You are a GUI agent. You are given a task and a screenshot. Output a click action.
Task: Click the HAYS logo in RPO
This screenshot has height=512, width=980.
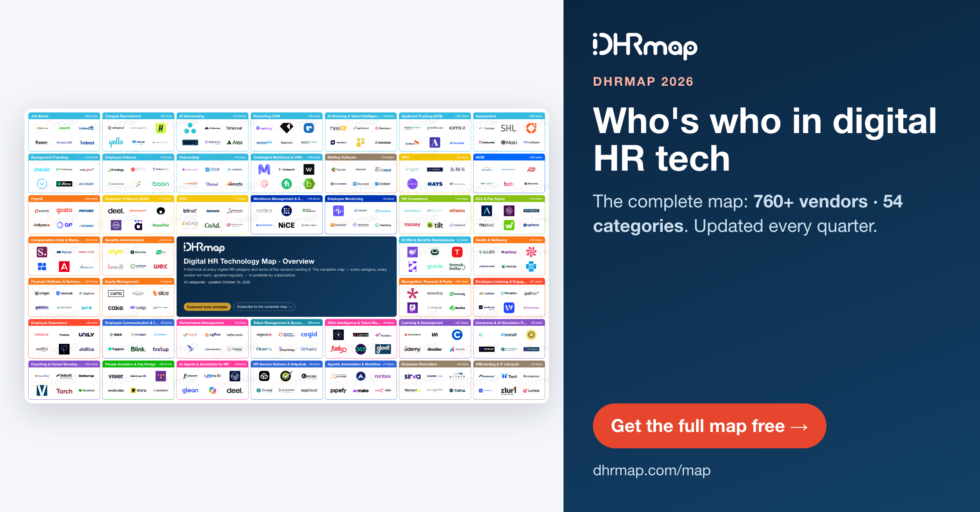point(435,184)
